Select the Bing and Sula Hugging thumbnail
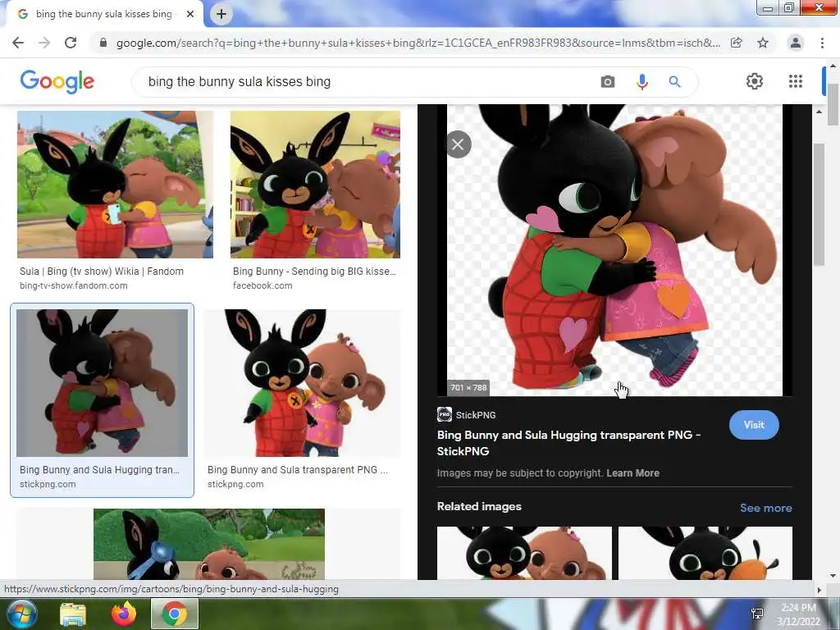 (x=102, y=383)
